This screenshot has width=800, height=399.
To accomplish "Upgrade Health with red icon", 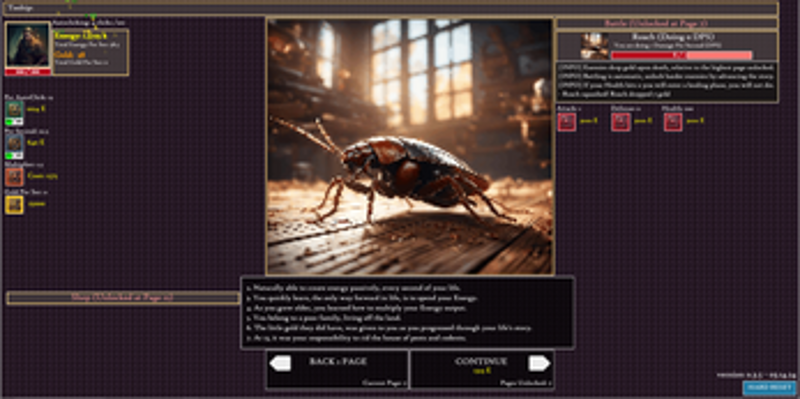I will coord(673,121).
